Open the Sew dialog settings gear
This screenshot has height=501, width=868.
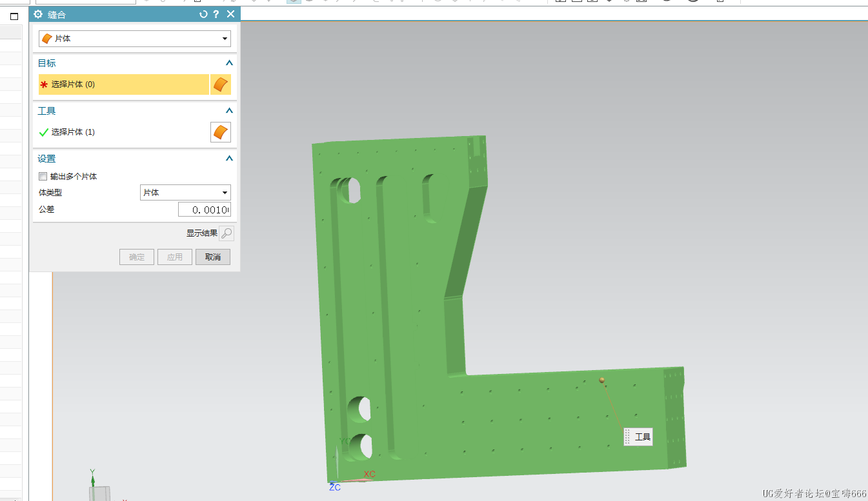pyautogui.click(x=38, y=14)
